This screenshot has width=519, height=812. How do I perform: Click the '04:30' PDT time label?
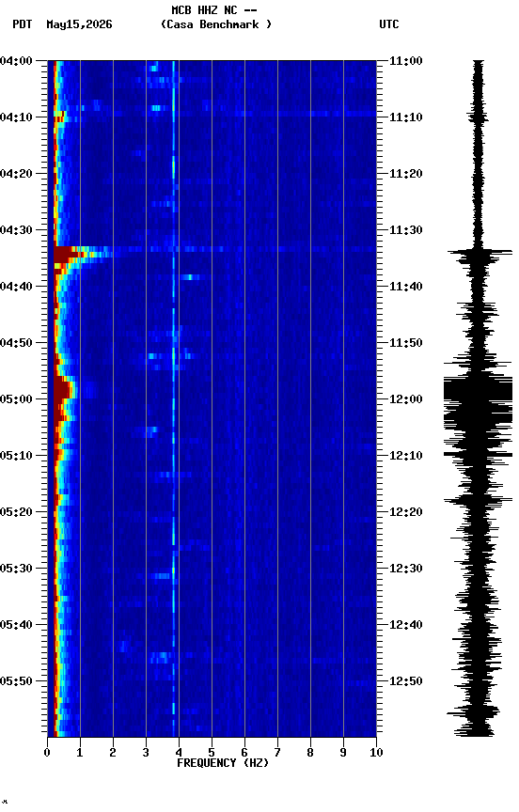(16, 230)
